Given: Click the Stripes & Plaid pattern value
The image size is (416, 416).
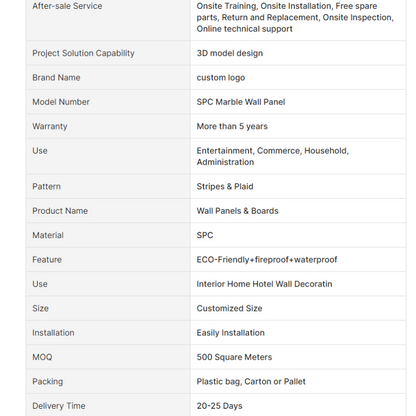Looking at the screenshot, I should (225, 186).
